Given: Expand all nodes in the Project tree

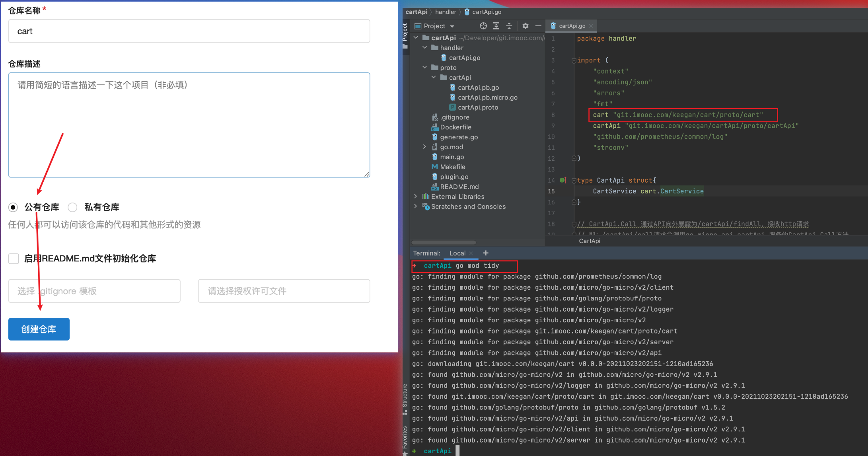Looking at the screenshot, I should pyautogui.click(x=496, y=25).
